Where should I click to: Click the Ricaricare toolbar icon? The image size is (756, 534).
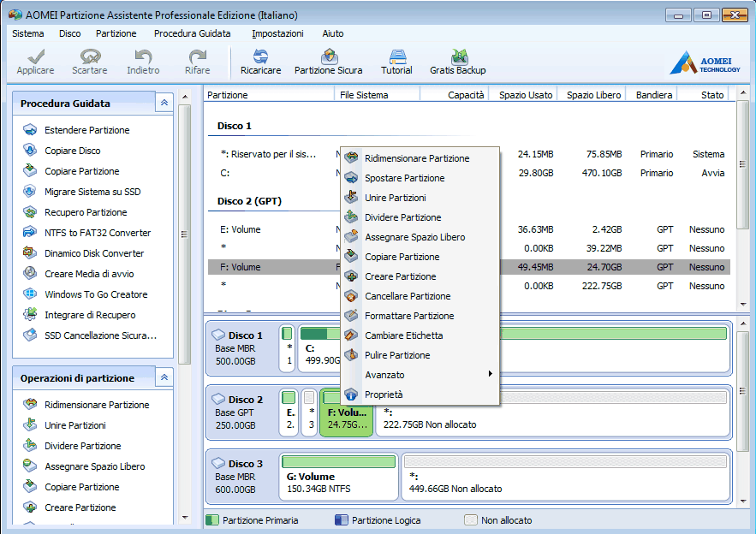click(x=260, y=62)
